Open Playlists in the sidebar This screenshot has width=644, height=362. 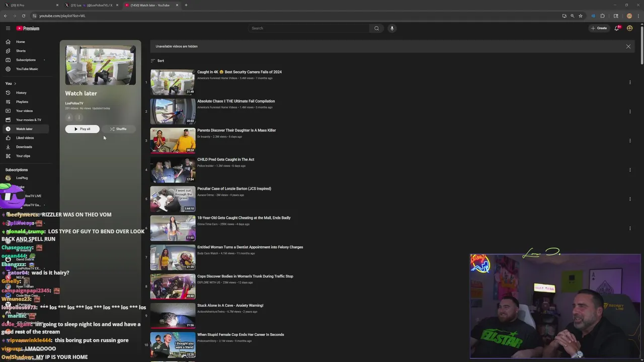[x=22, y=102]
